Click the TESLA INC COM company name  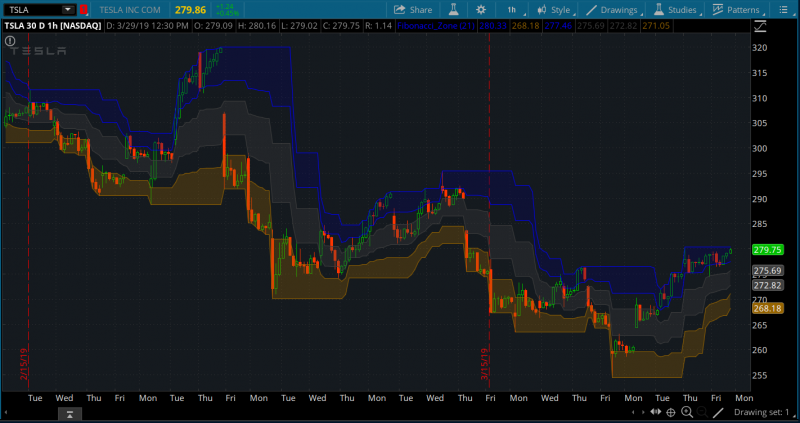pyautogui.click(x=130, y=10)
